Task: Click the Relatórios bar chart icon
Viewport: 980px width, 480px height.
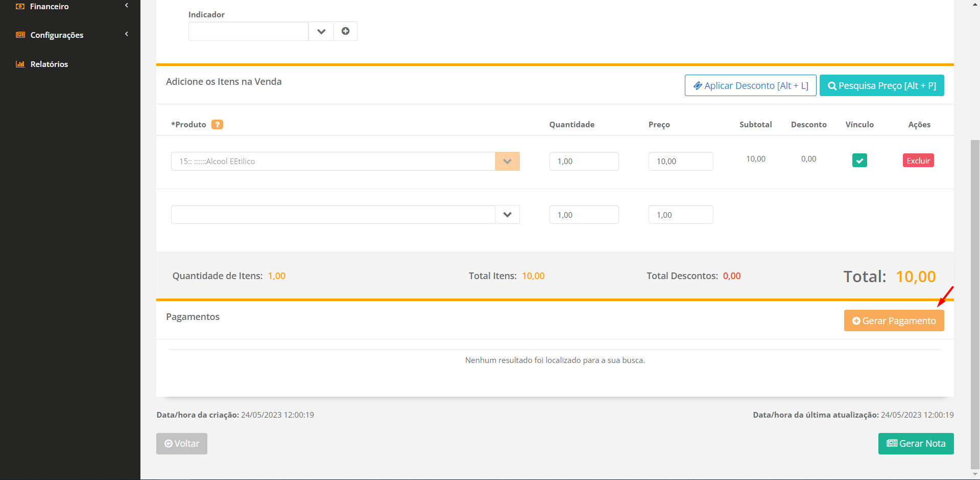Action: 20,64
